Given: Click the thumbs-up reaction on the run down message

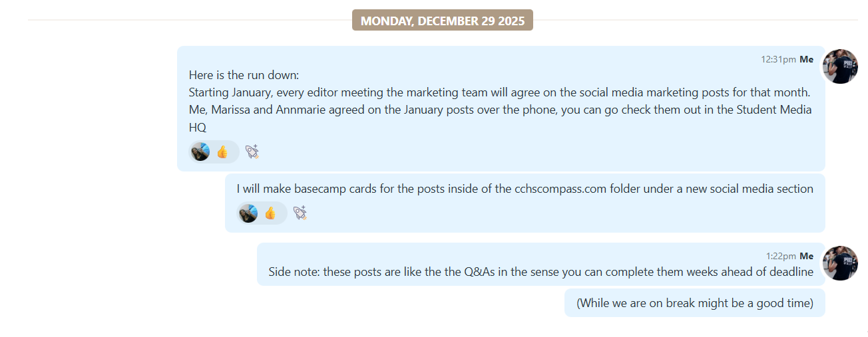Looking at the screenshot, I should [x=222, y=152].
